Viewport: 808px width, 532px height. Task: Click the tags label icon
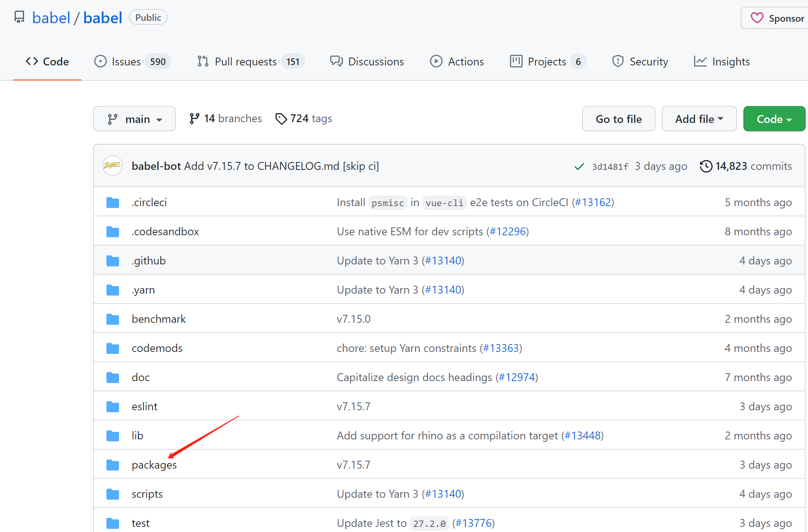[281, 119]
